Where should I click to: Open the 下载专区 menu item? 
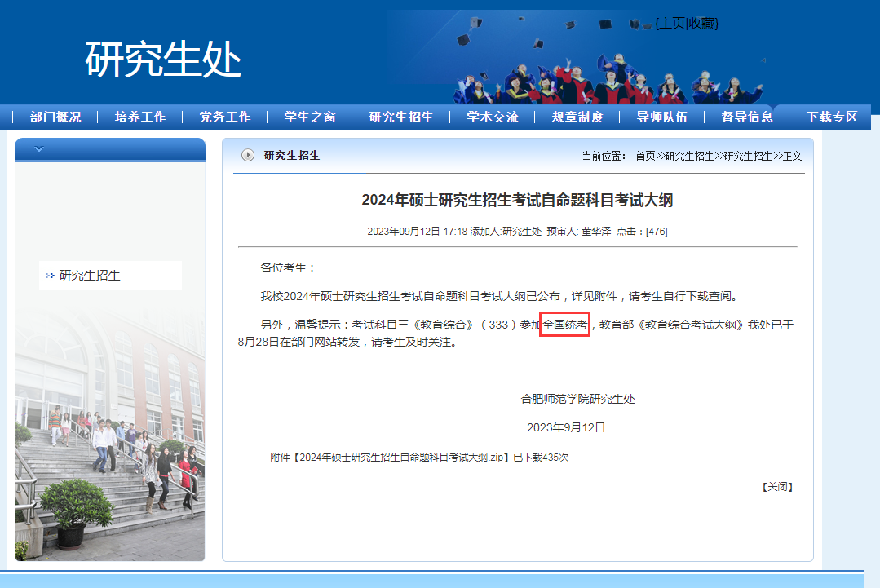tap(832, 117)
